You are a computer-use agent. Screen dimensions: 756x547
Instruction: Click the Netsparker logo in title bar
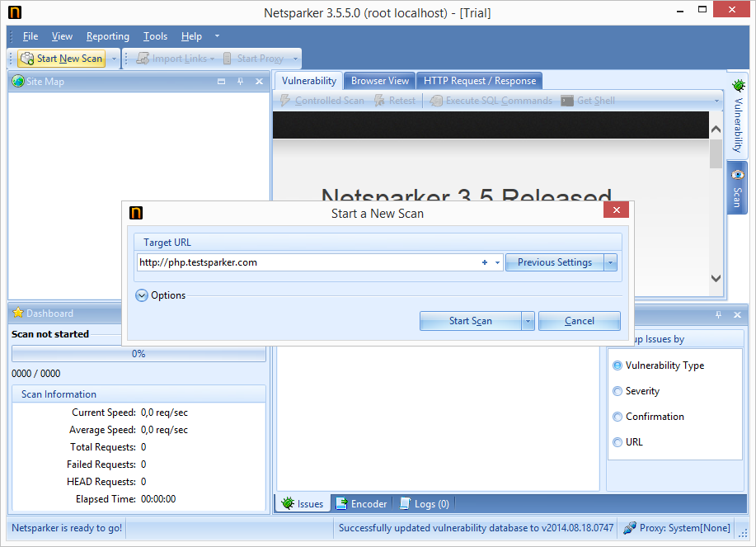click(15, 12)
